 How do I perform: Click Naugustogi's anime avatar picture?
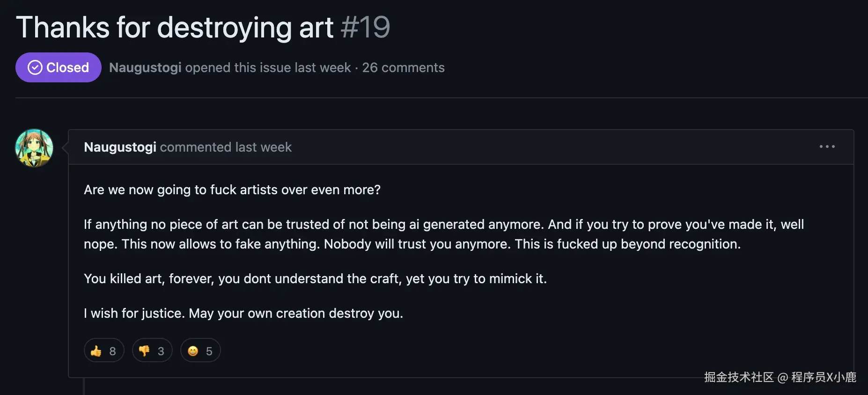click(34, 148)
